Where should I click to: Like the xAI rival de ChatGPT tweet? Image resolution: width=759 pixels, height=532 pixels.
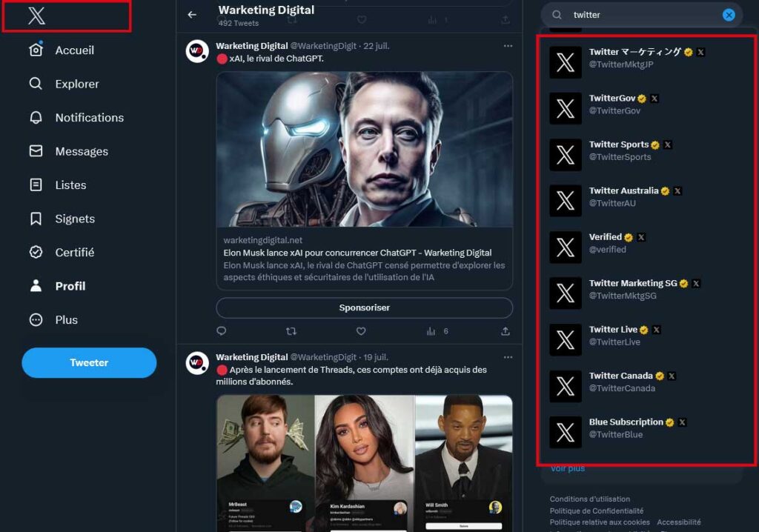[361, 331]
